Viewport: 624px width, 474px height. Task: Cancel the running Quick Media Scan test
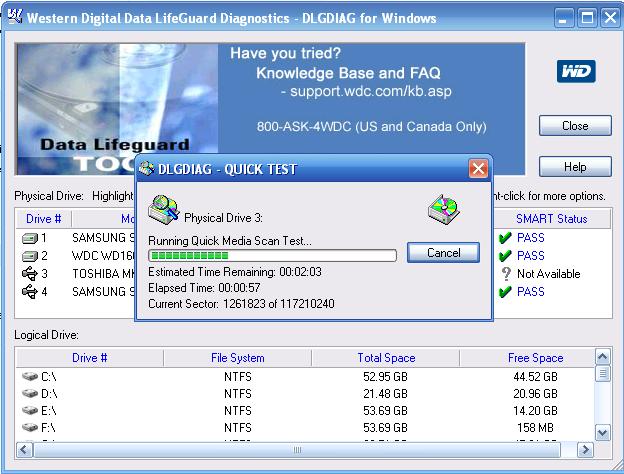coord(443,253)
